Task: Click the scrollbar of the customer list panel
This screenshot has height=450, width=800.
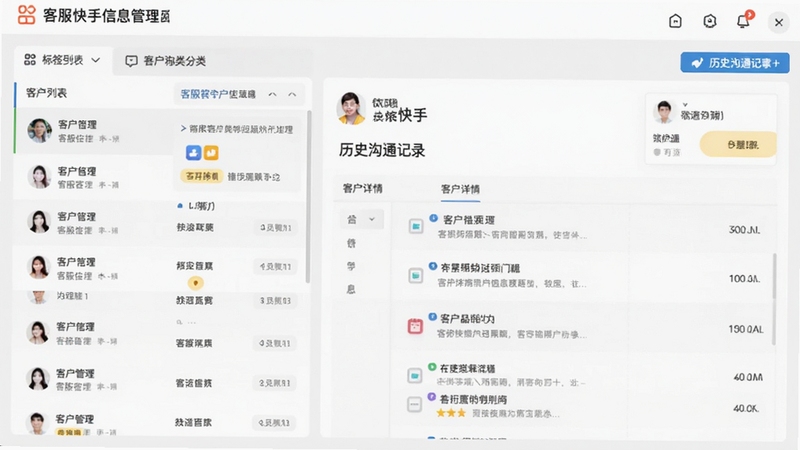Action: click(308, 196)
